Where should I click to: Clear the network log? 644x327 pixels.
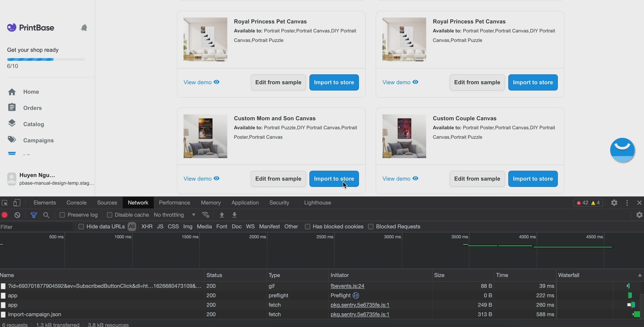tap(17, 215)
